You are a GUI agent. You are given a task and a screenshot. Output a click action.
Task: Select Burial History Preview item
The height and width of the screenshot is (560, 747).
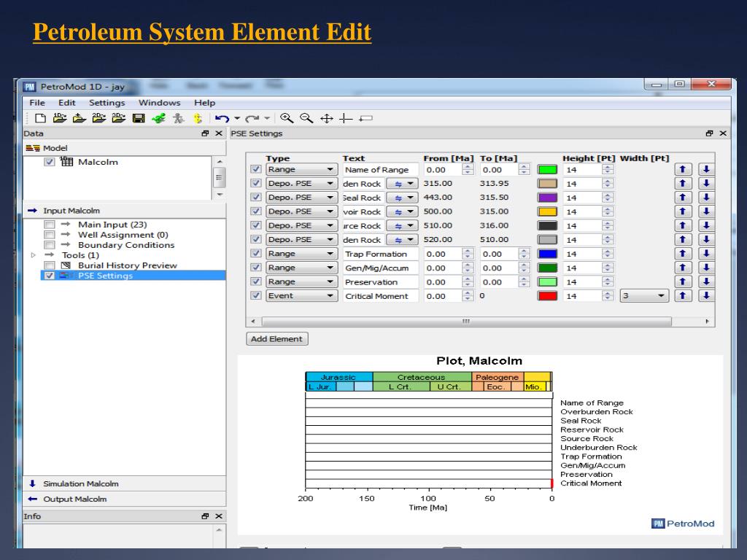[127, 265]
